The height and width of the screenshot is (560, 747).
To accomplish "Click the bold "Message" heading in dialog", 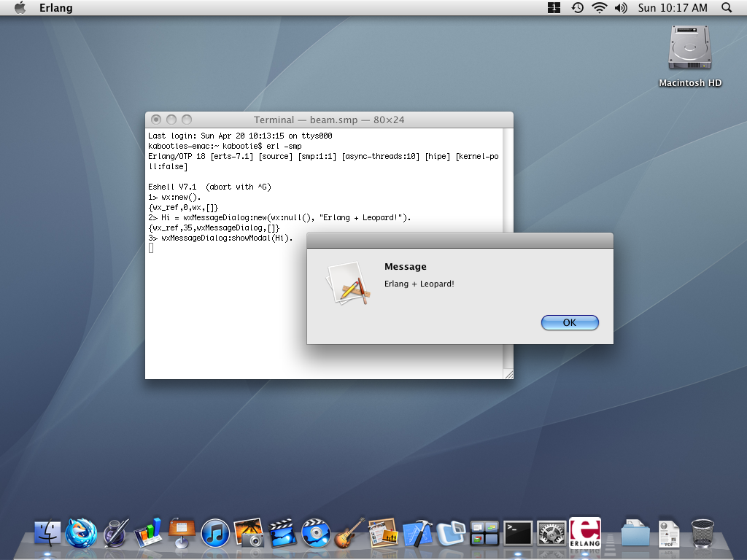I will (406, 267).
